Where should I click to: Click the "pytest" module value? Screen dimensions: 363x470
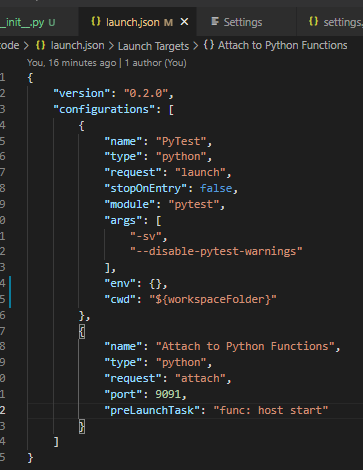click(x=194, y=204)
